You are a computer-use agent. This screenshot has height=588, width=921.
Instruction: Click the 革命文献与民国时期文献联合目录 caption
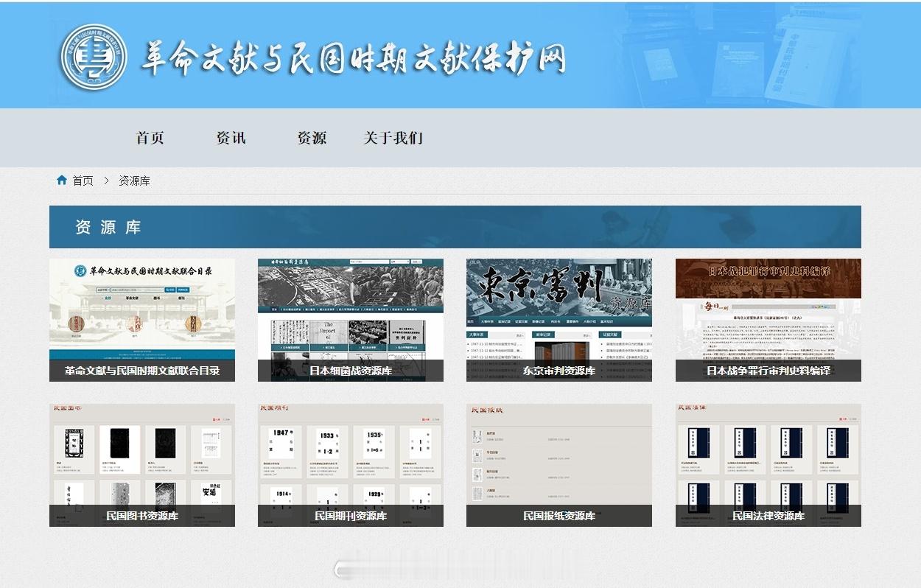coord(142,371)
